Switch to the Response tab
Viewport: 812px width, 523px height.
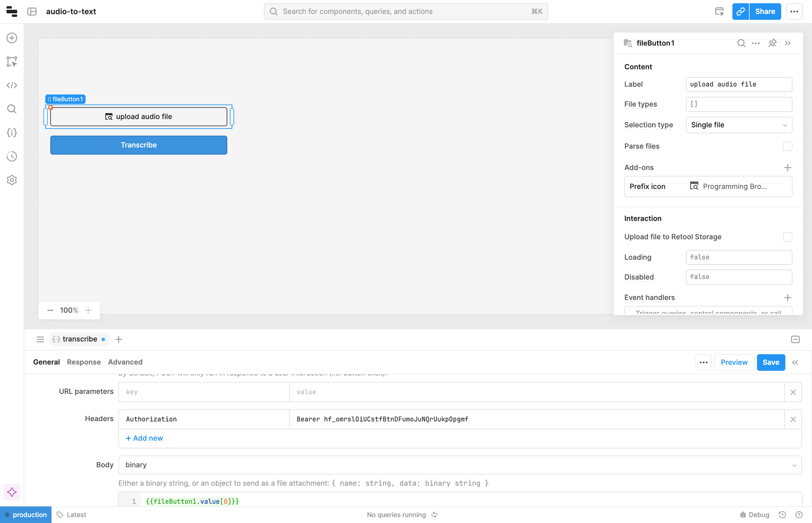click(x=84, y=362)
